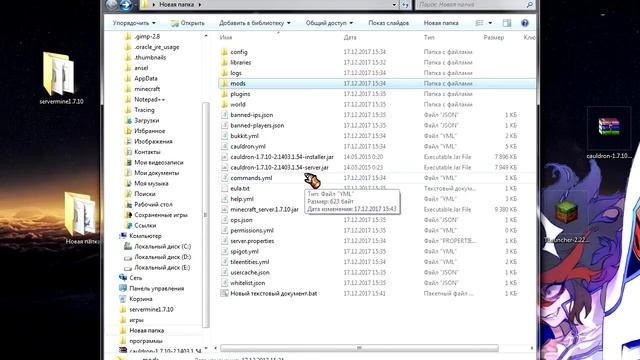Click the mods folder icon
The width and height of the screenshot is (640, 360).
[x=224, y=83]
